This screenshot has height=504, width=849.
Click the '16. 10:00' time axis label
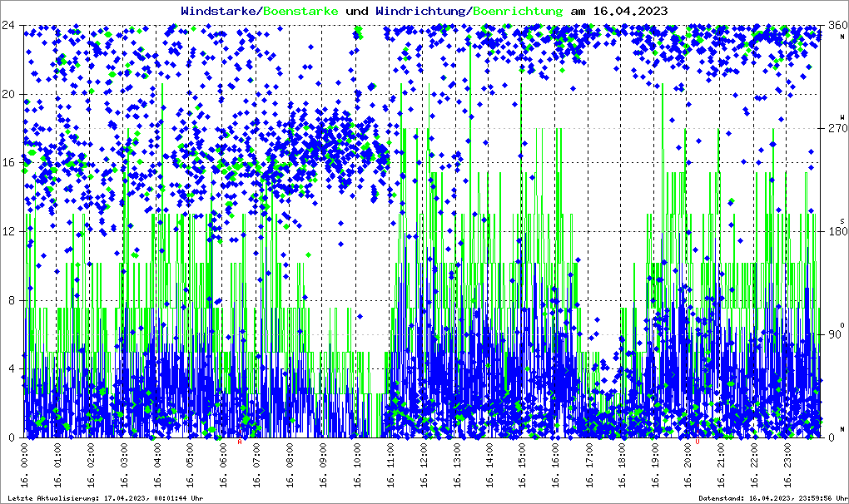355,465
